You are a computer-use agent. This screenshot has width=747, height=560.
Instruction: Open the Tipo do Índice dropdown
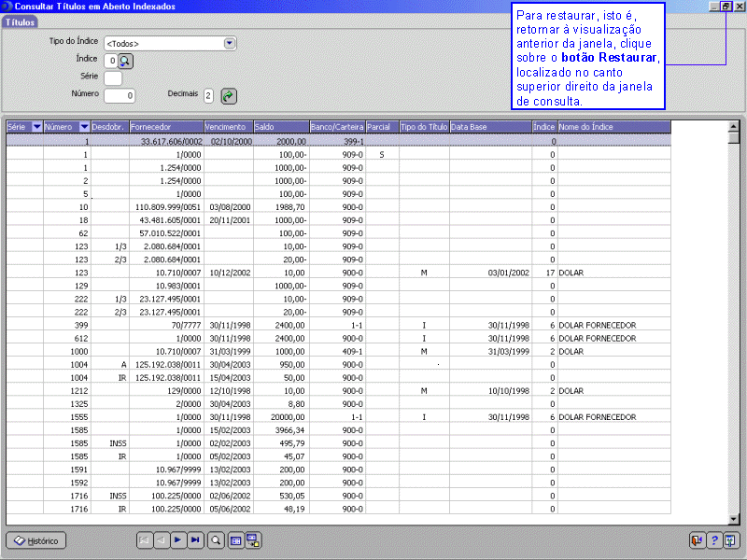click(x=229, y=43)
